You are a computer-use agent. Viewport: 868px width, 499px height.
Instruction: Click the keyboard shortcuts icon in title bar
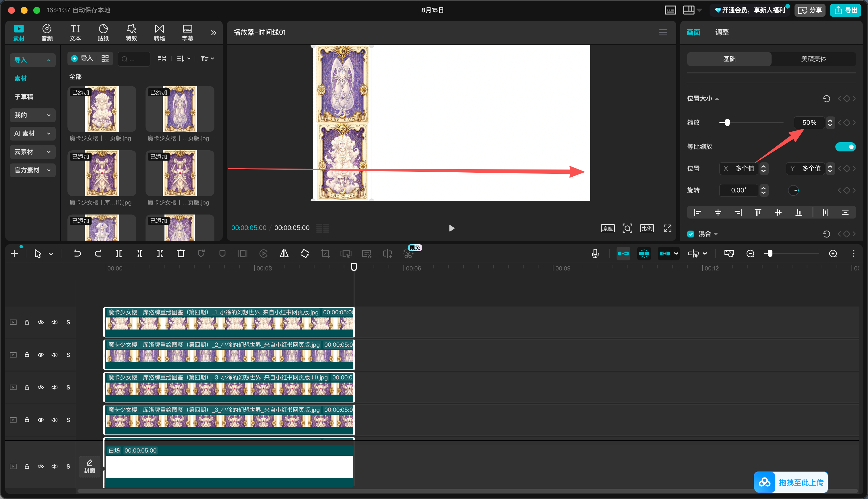tap(671, 10)
